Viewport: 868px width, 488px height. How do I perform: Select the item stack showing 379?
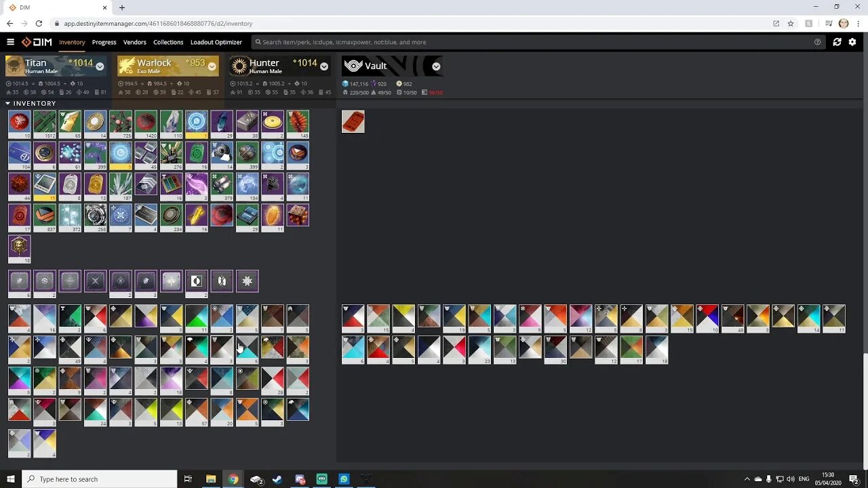[x=222, y=186]
